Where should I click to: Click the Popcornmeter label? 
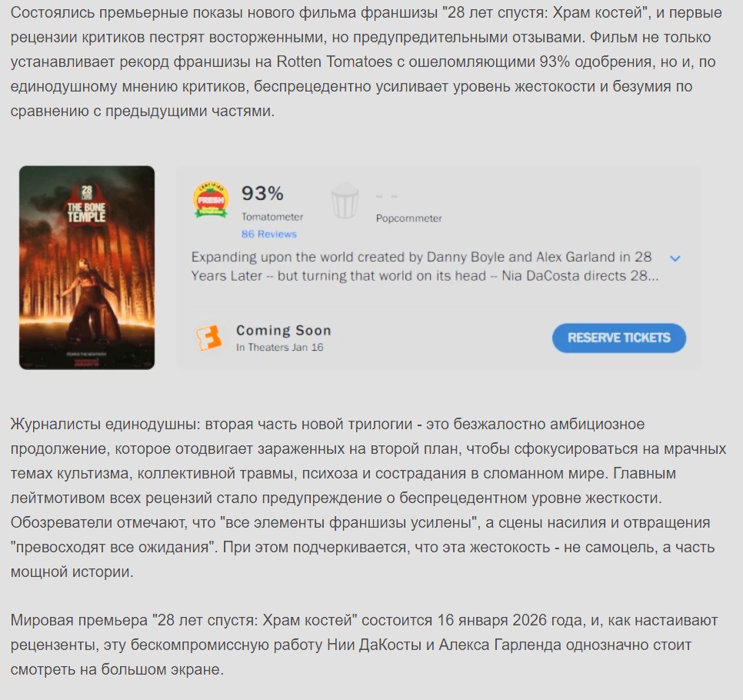409,218
